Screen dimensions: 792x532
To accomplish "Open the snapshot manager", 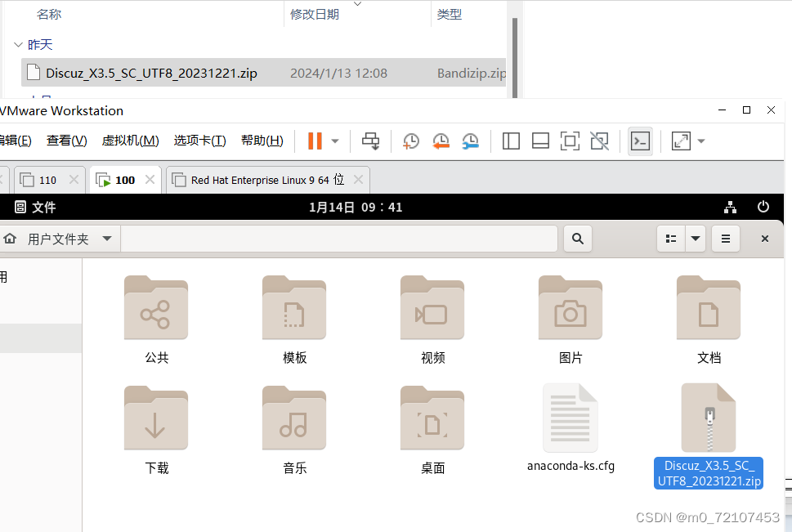I will click(470, 141).
